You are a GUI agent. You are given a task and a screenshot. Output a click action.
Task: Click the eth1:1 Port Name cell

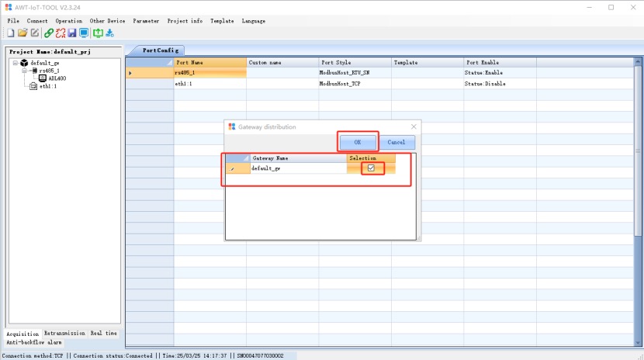(209, 84)
